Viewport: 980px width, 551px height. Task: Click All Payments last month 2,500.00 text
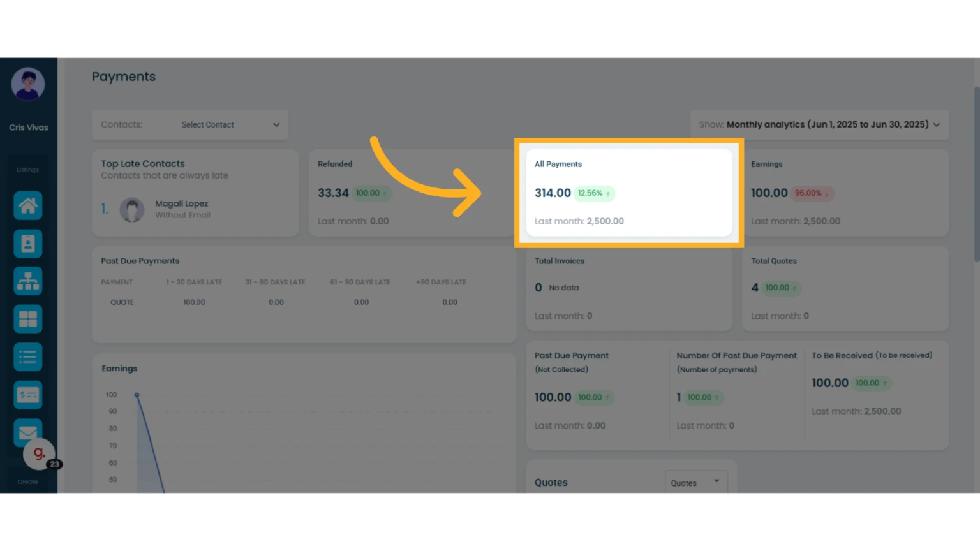click(x=579, y=221)
